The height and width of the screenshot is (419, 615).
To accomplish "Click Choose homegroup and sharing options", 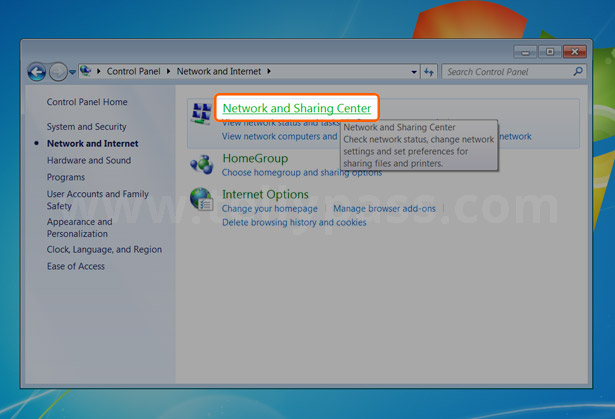I will [302, 173].
